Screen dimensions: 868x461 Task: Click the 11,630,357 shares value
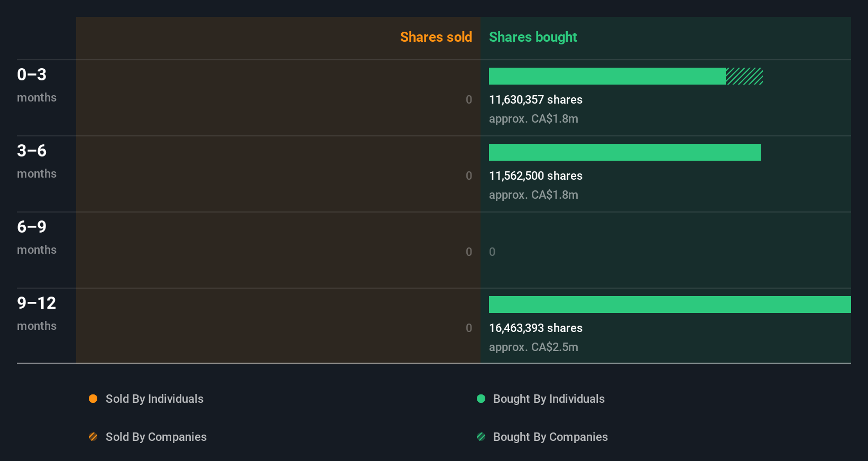(535, 100)
